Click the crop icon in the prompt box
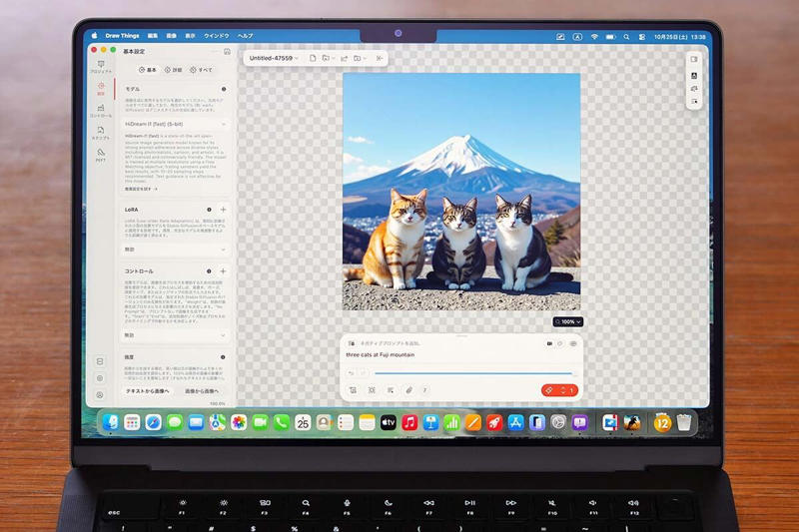 (x=353, y=390)
